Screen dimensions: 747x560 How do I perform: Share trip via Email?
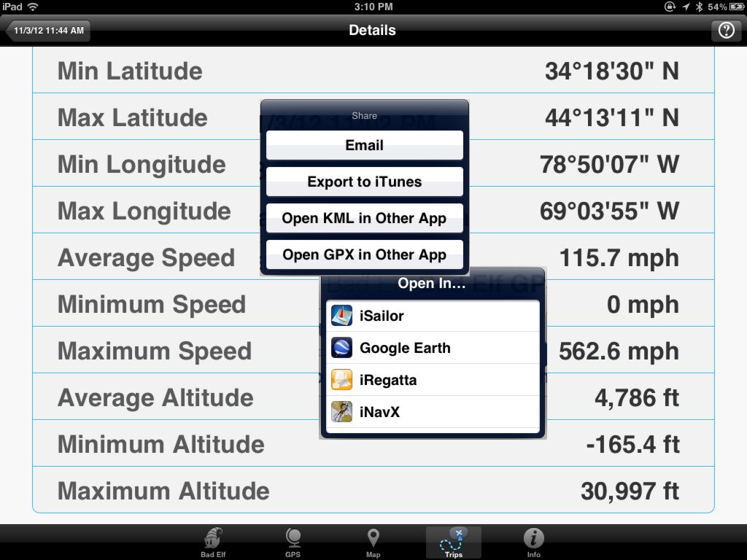365,145
